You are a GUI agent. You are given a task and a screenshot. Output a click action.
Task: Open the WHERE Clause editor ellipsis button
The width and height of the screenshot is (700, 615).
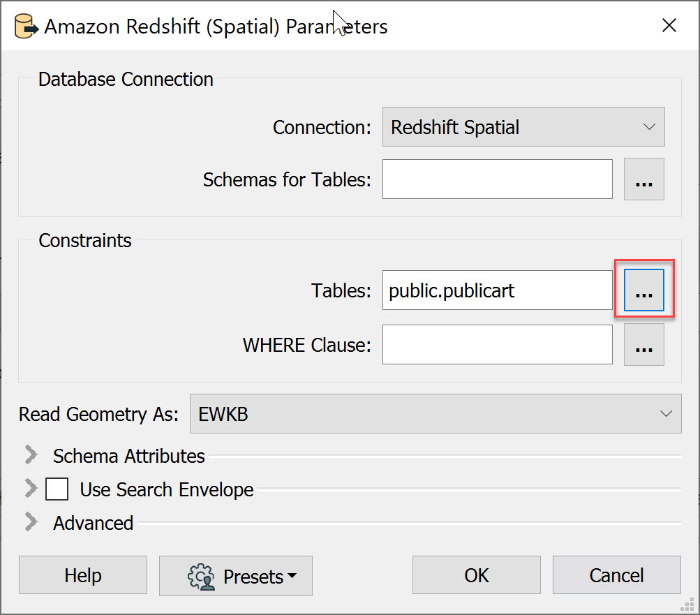[x=643, y=344]
